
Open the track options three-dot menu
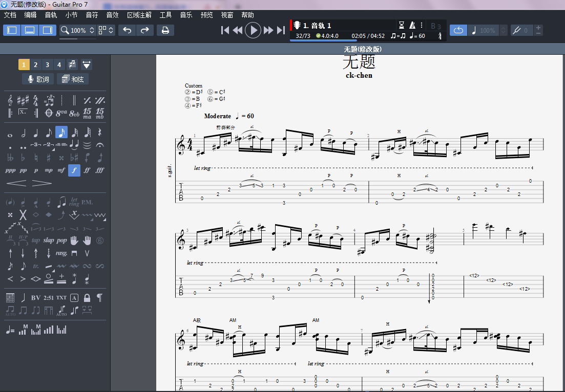point(422,25)
